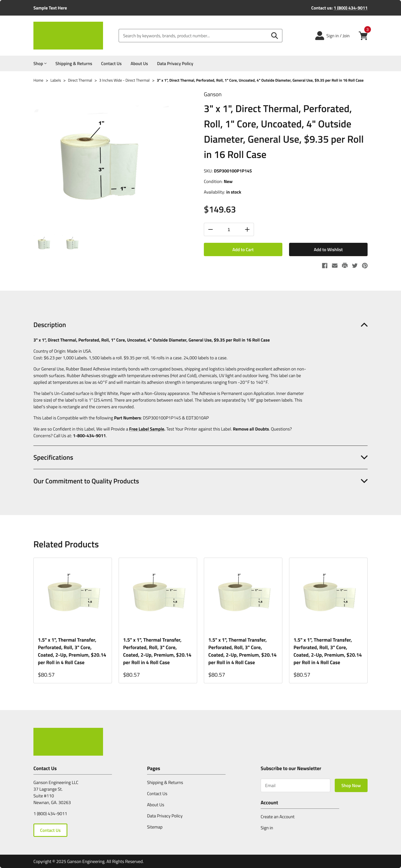This screenshot has width=401, height=868.
Task: Add the product to cart
Action: 243,250
